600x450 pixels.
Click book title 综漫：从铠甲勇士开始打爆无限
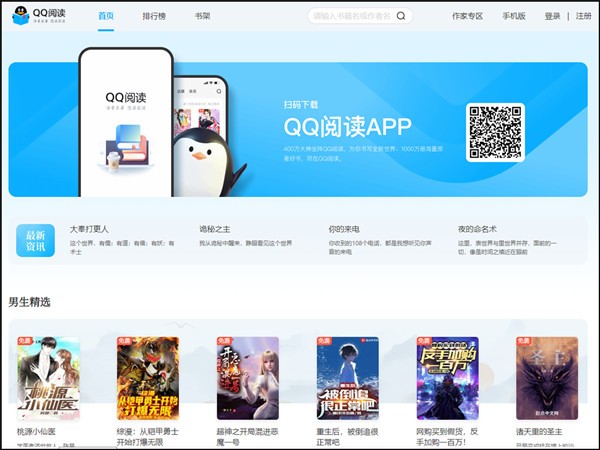tap(148, 437)
